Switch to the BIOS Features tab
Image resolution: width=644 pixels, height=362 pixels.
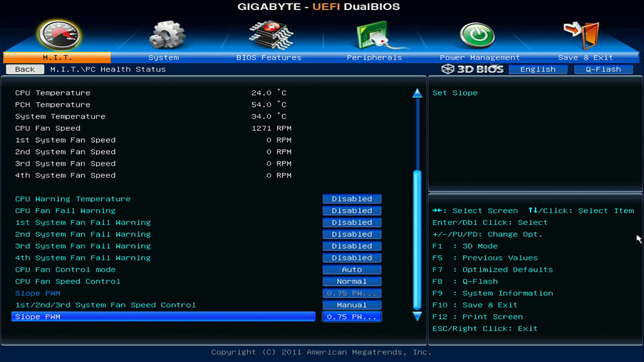point(269,57)
